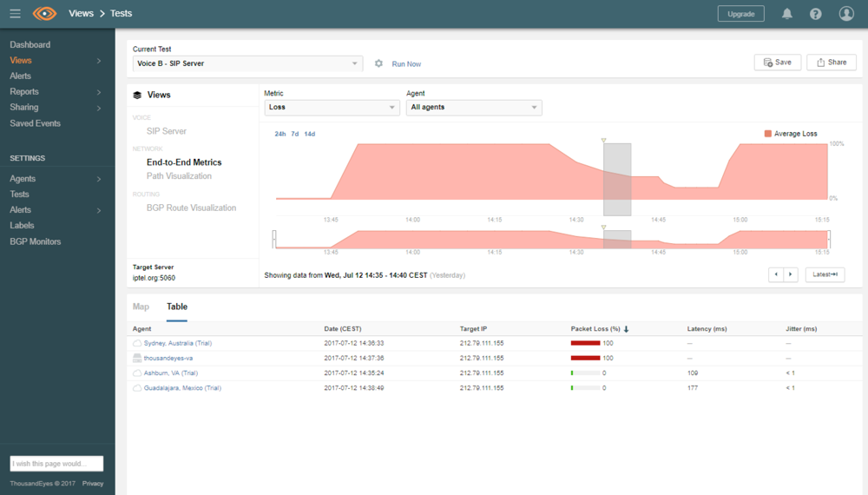Set time range to 7d

[x=294, y=134]
